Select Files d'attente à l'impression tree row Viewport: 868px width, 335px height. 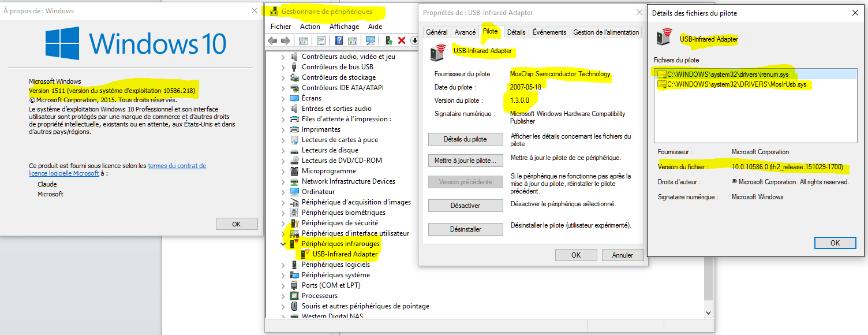346,119
